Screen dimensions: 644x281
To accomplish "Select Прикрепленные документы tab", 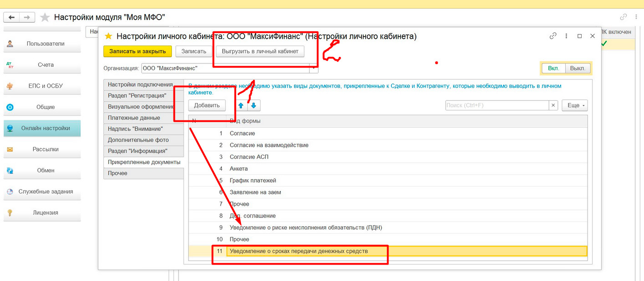I will [x=143, y=162].
